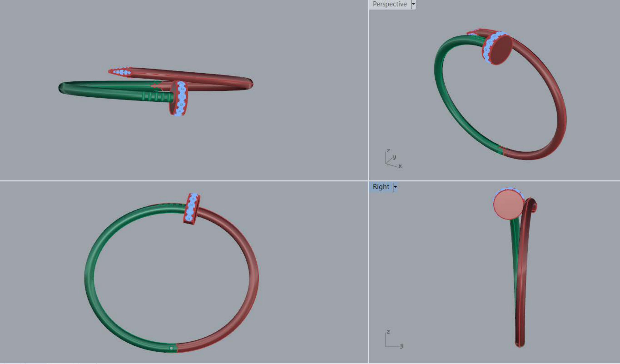Select pink circular disc in Right viewport
Image resolution: width=620 pixels, height=364 pixels.
[x=509, y=205]
